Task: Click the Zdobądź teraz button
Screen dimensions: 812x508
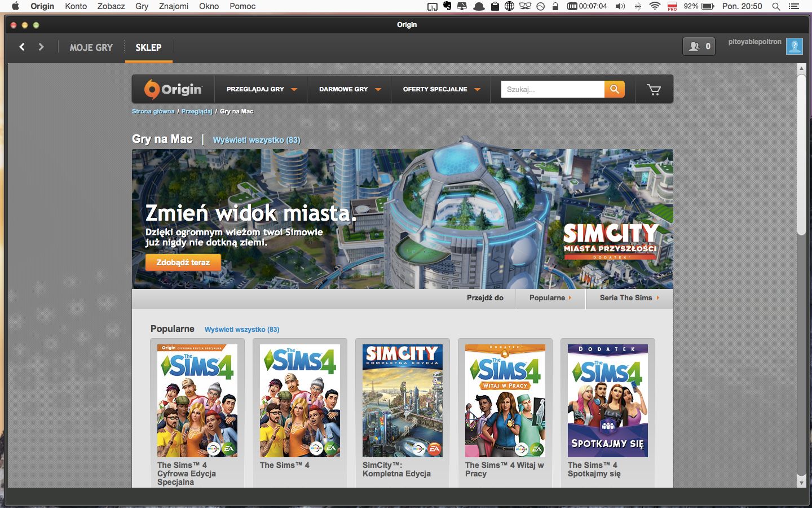Action: (x=183, y=262)
